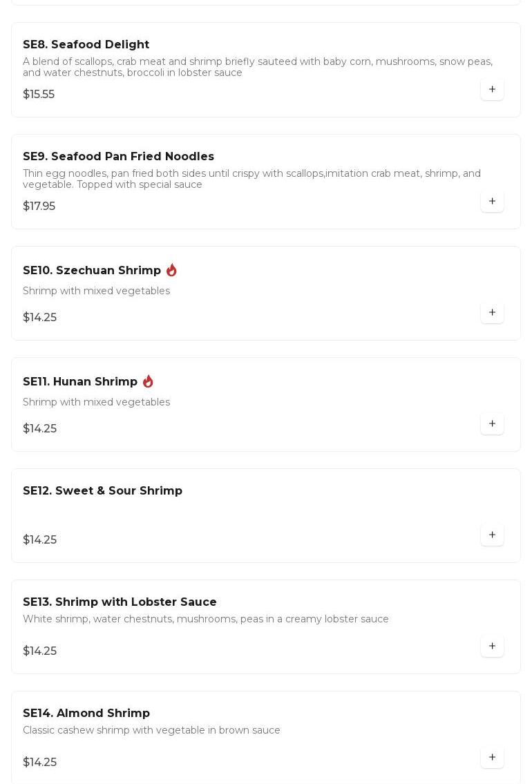Click the $15.55 price of Seafood Delight
The height and width of the screenshot is (784, 532).
tap(39, 95)
